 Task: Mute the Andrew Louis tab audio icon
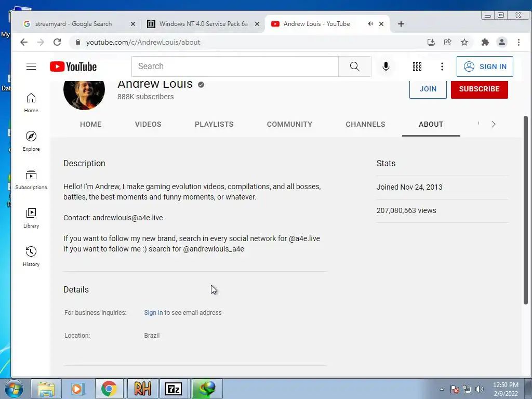370,24
